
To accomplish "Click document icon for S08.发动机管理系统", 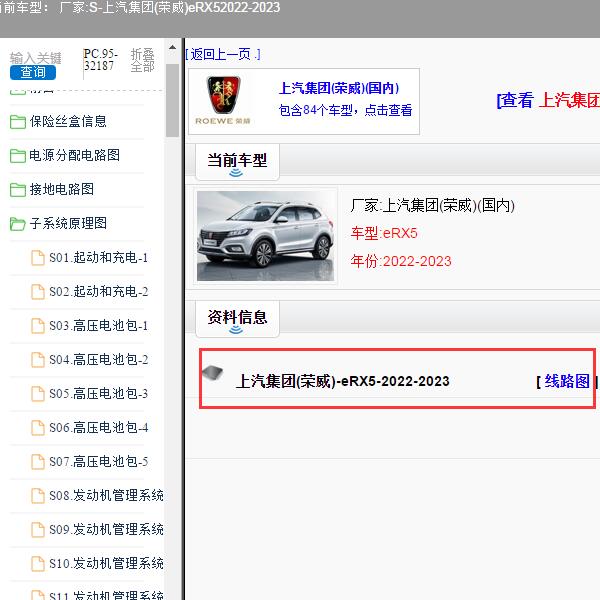I will click(x=38, y=496).
